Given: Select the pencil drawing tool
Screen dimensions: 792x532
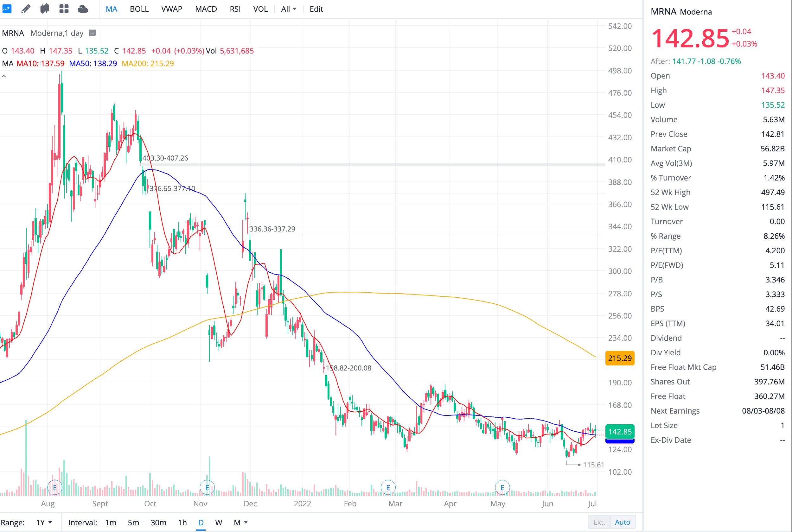Looking at the screenshot, I should coord(26,9).
